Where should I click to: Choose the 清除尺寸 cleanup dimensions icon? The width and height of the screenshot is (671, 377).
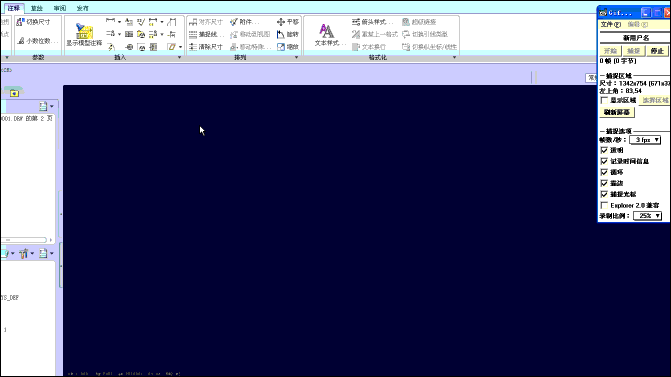pos(193,47)
